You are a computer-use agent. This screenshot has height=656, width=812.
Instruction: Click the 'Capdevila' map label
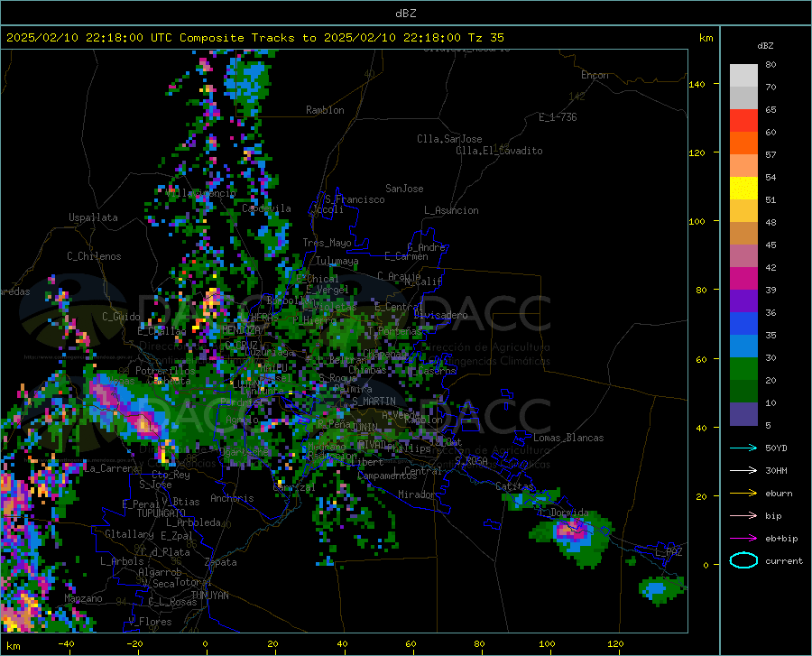(266, 208)
